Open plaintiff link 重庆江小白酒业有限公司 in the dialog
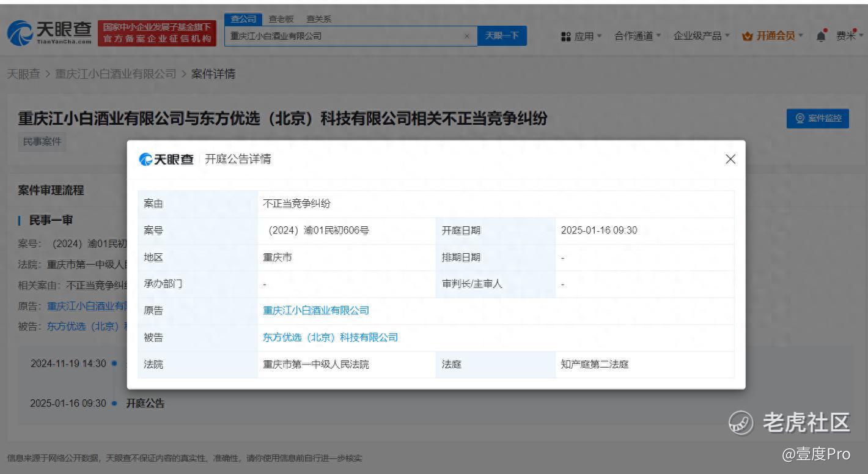The width and height of the screenshot is (868, 474). pos(316,311)
